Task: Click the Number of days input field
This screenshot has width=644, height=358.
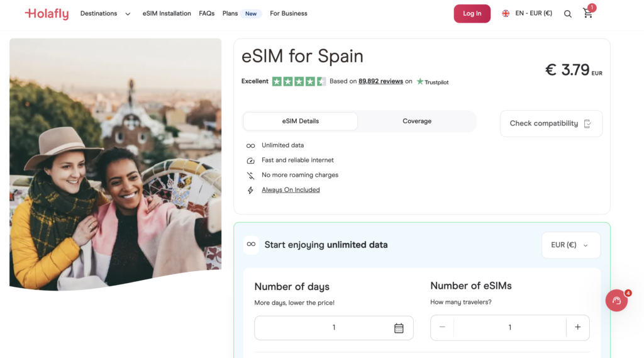Action: 334,328
